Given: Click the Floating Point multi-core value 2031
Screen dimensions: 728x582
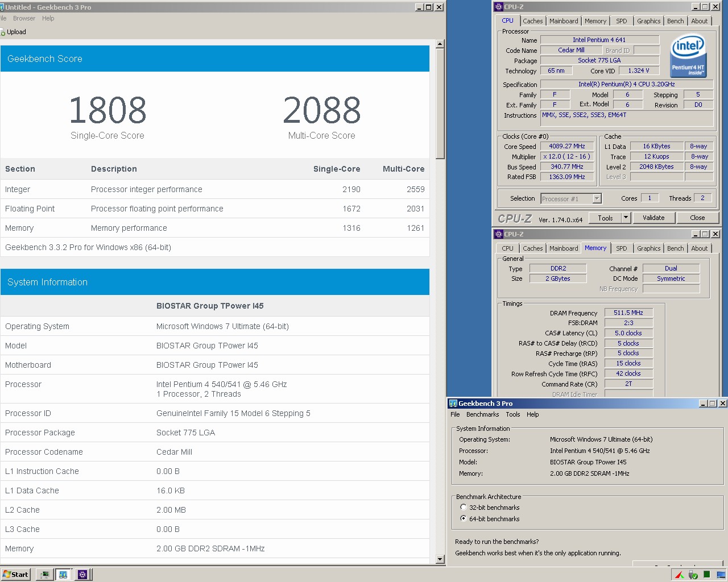Looking at the screenshot, I should pyautogui.click(x=415, y=209).
